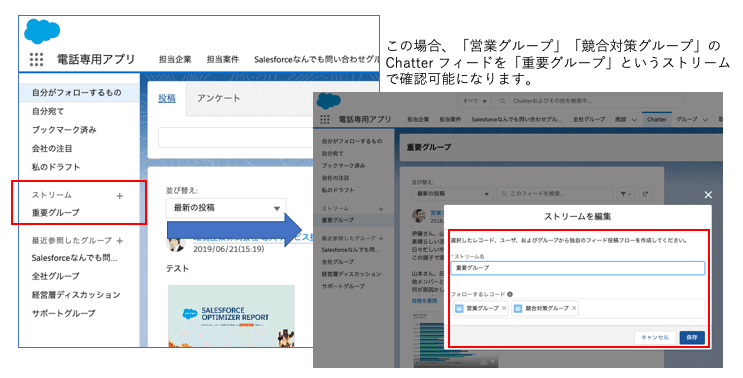Open サポートグループ in right screenshot sidebar

point(343,287)
